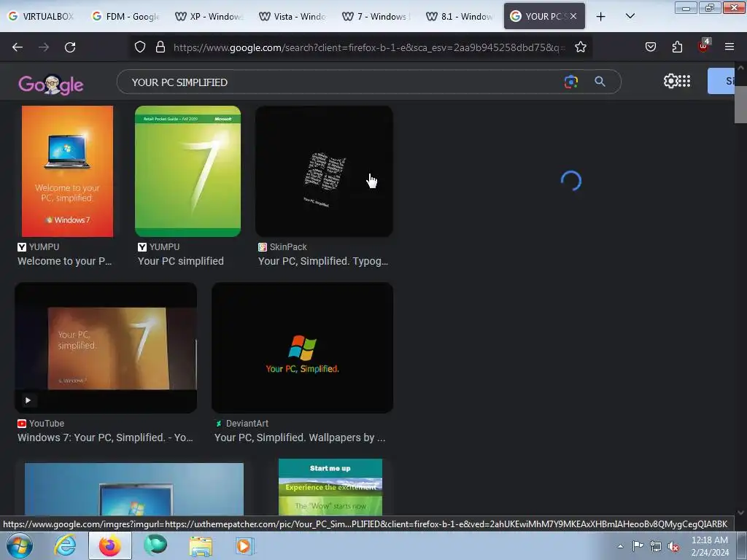Screen dimensions: 747x560
Task: Click the page vertical scrollbar thumb
Action: click(x=740, y=104)
